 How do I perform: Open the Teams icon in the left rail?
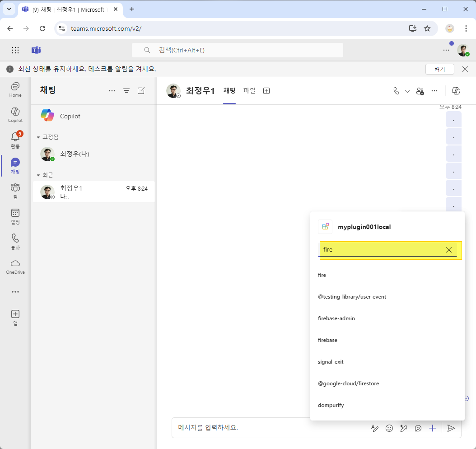click(15, 191)
